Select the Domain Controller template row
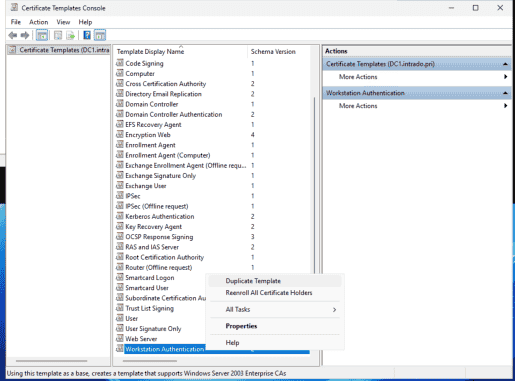Image resolution: width=515 pixels, height=381 pixels. coord(212,104)
